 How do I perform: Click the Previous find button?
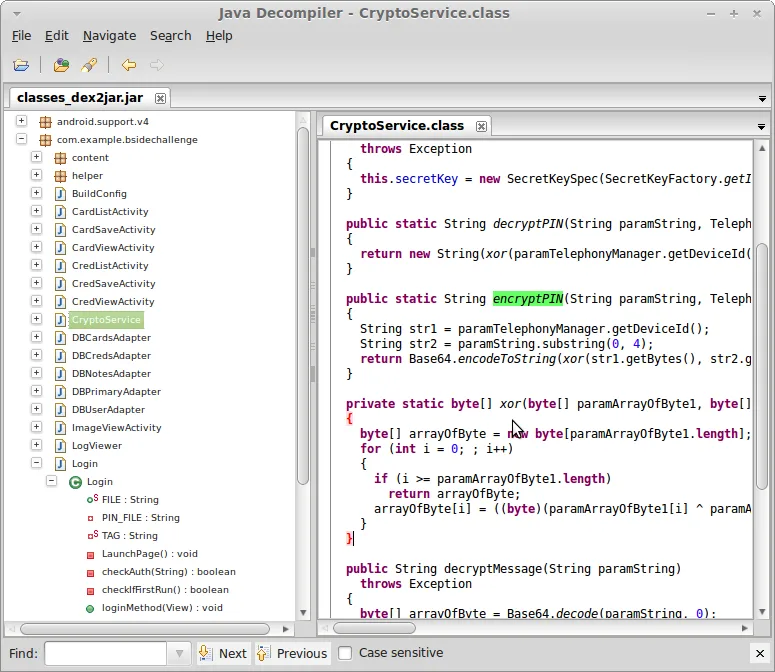292,653
